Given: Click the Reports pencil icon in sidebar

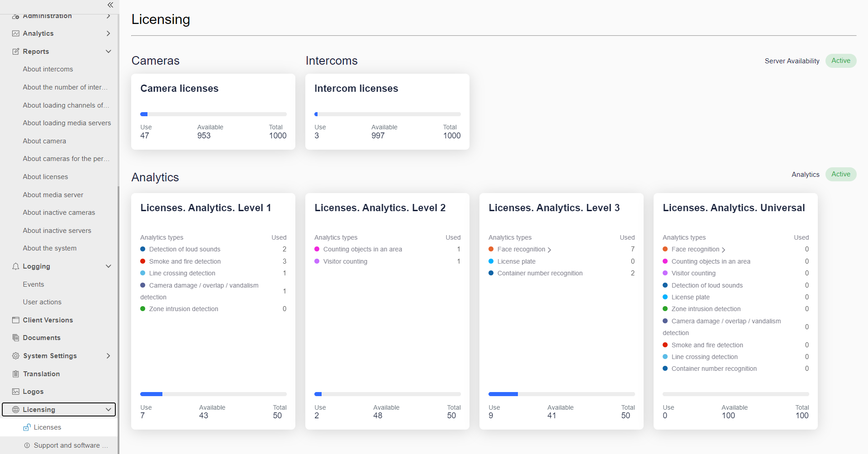Looking at the screenshot, I should (16, 52).
